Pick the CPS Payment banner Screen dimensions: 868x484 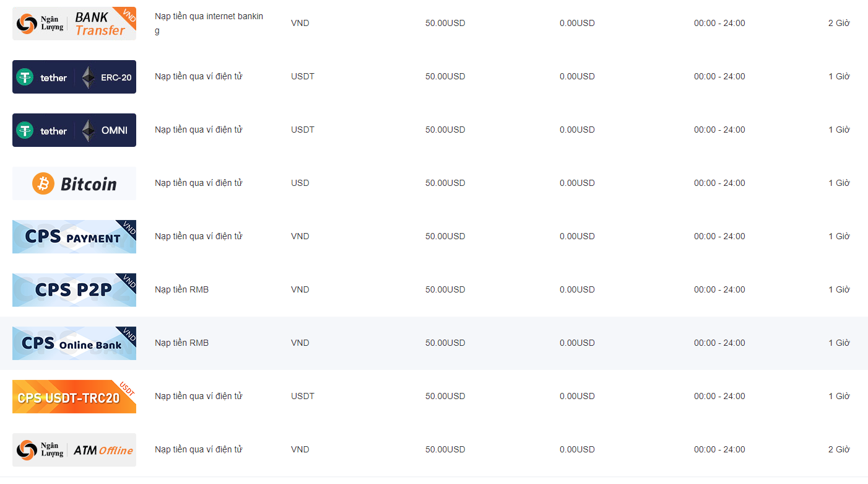(x=74, y=237)
